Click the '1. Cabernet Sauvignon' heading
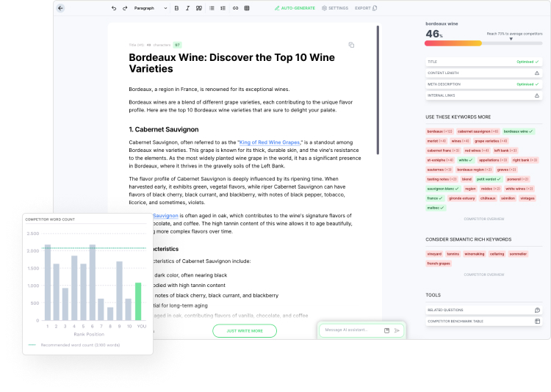Image resolution: width=551 pixels, height=392 pixels. [164, 130]
